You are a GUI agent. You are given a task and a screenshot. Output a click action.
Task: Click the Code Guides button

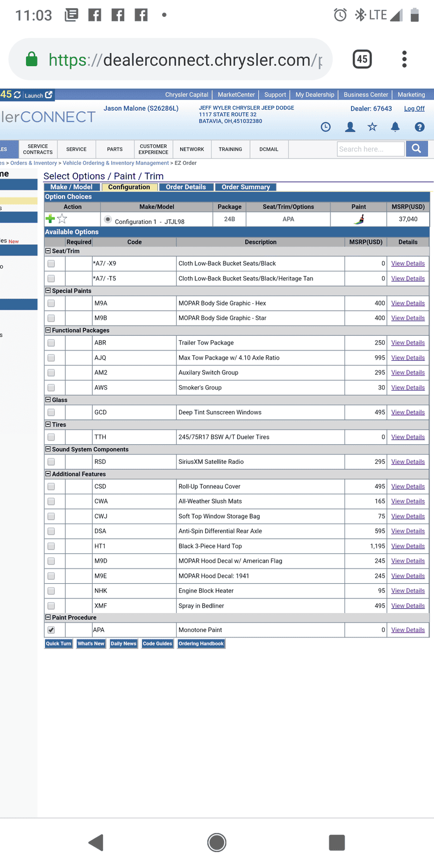pos(157,644)
